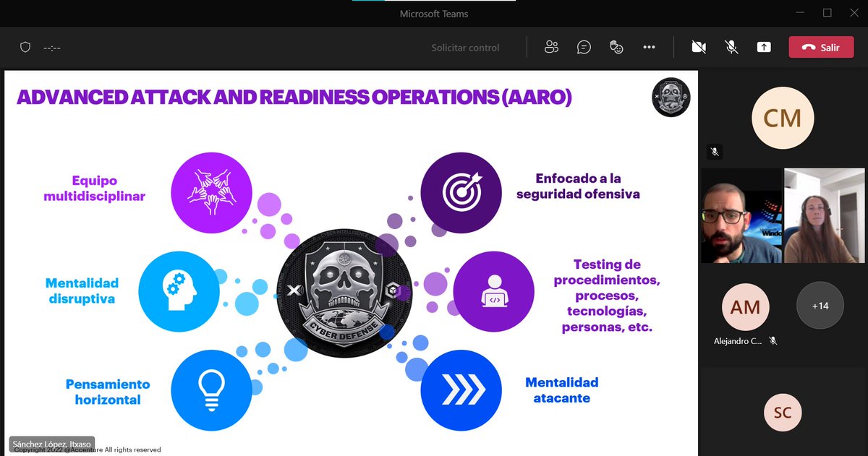
Task: Open the meeting chat panel
Action: (584, 46)
